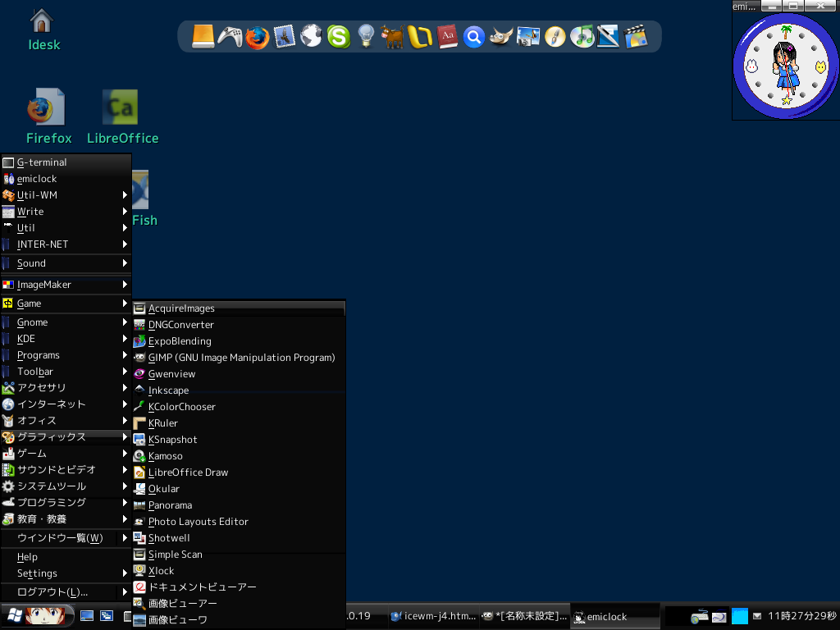This screenshot has height=630, width=840.
Task: Launch KSnapshot from the submenu
Action: pyautogui.click(x=172, y=440)
